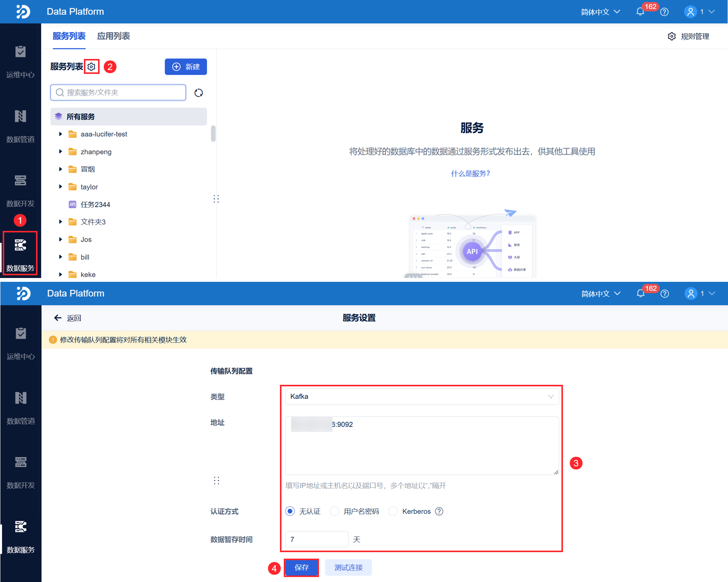Refresh the service list with the refresh icon
The height and width of the screenshot is (582, 728).
tap(199, 92)
